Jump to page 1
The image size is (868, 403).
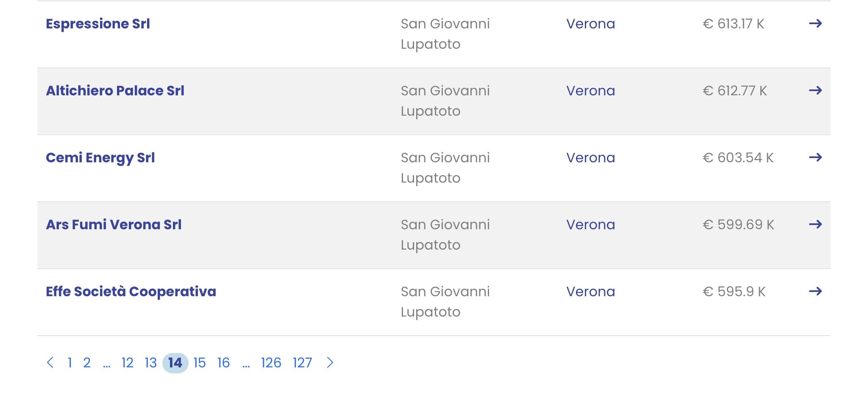point(70,363)
